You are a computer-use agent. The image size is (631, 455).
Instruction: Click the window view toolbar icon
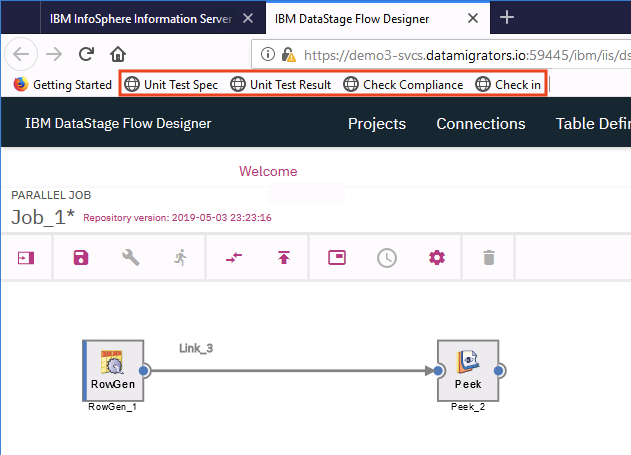337,258
